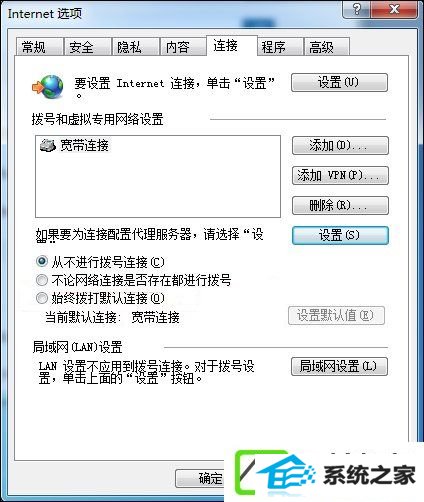This screenshot has height=502, width=424.
Task: Click the 宽带连接 modem icon in list
Action: pyautogui.click(x=47, y=146)
